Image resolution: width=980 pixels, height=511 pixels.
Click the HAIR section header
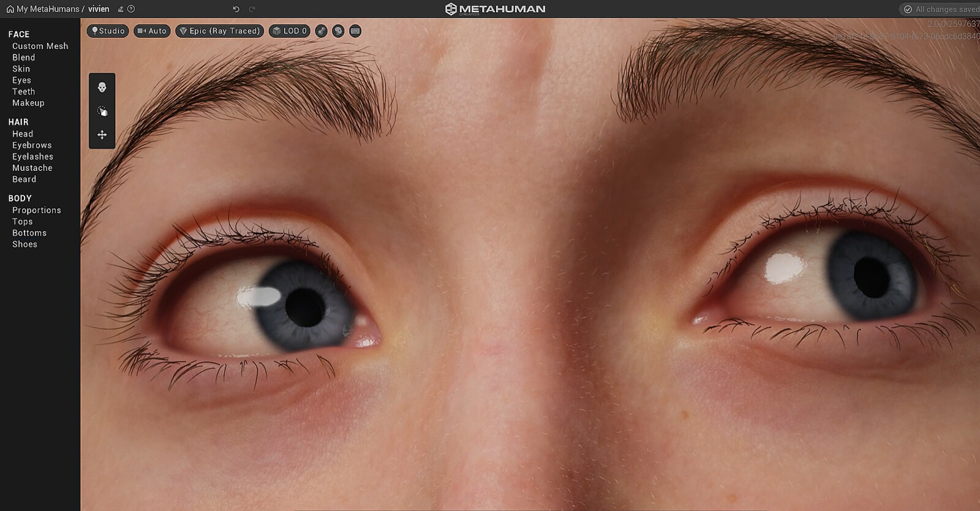tap(18, 122)
